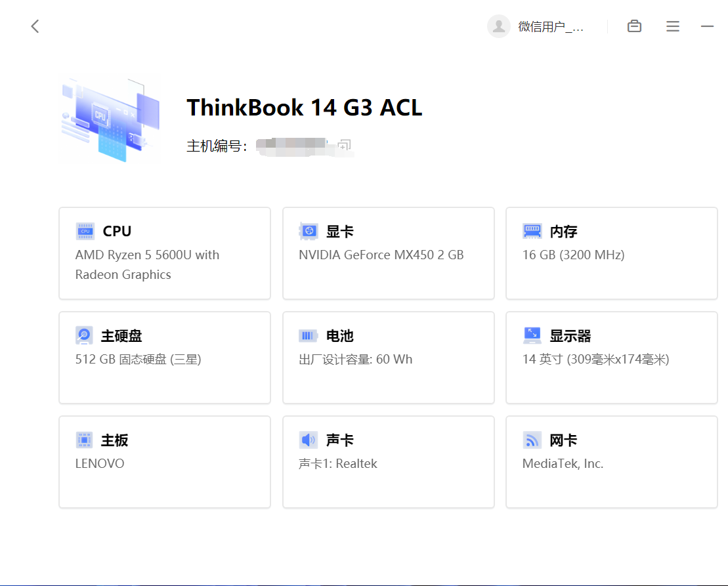The width and height of the screenshot is (728, 586).
Task: Click the network card icon
Action: coord(532,440)
